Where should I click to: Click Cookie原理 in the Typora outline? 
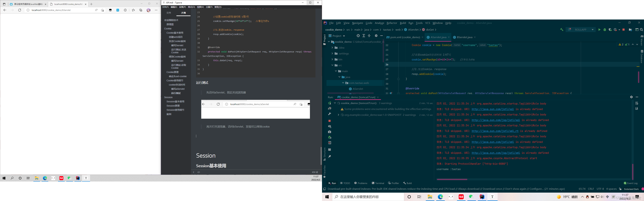pos(172,72)
